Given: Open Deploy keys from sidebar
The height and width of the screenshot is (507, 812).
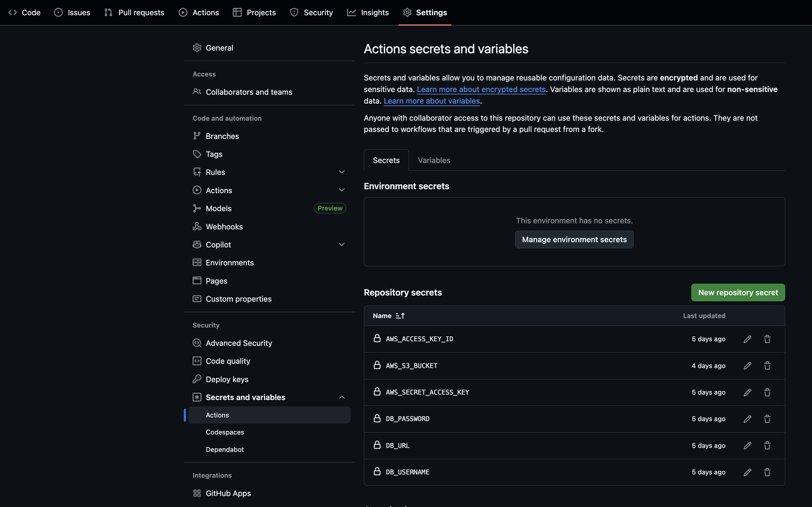Looking at the screenshot, I should (x=227, y=379).
